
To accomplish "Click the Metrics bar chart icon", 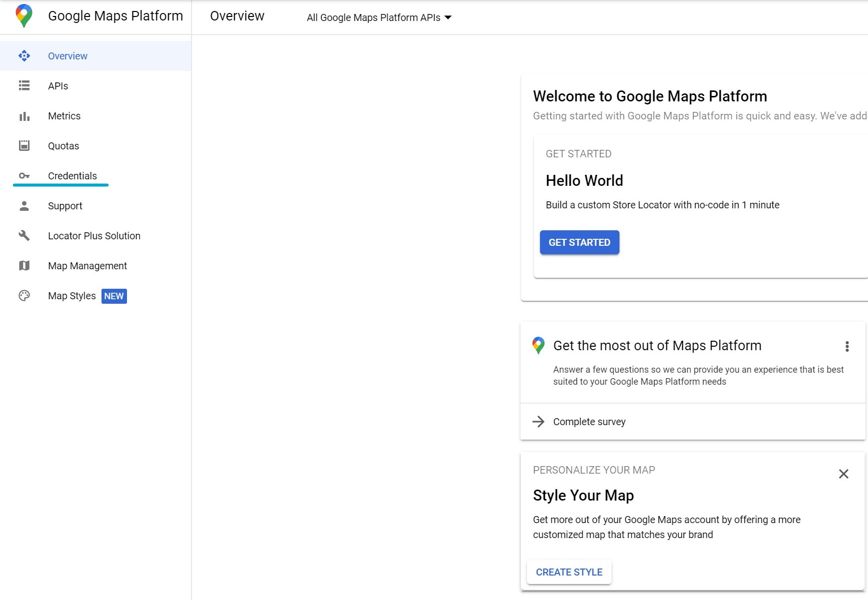I will click(x=24, y=116).
